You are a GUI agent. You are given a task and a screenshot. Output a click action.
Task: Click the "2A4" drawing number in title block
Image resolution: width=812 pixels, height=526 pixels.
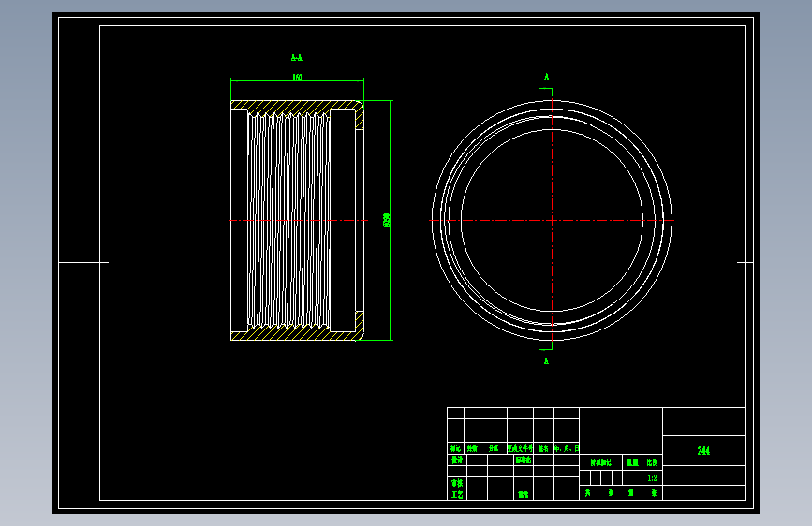tap(703, 451)
